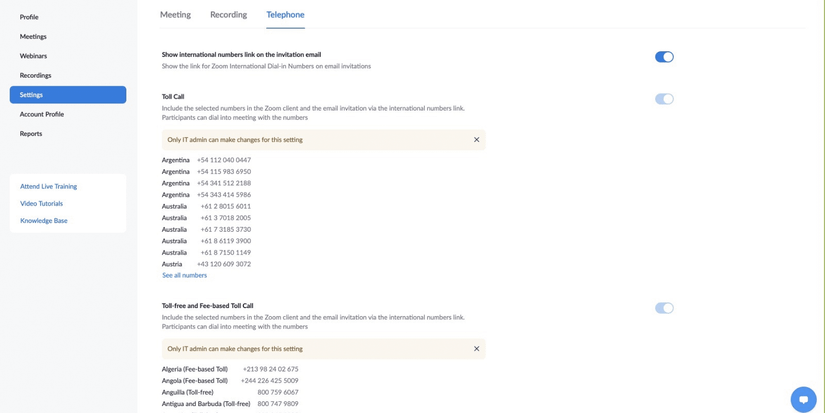
Task: Toggle the Toll Call switch
Action: coord(664,99)
